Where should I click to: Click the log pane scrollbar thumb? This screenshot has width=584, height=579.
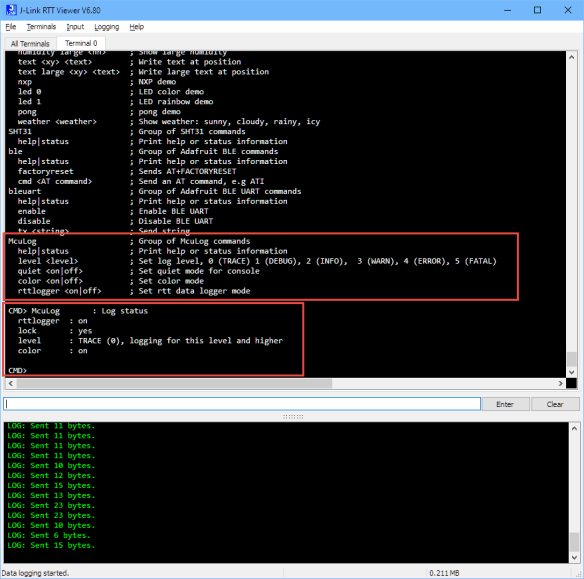574,542
